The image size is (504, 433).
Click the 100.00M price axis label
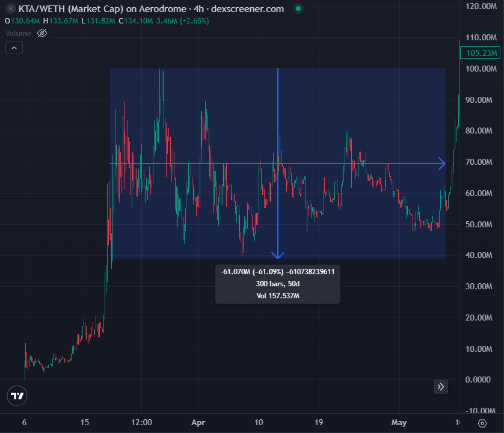[x=481, y=69]
